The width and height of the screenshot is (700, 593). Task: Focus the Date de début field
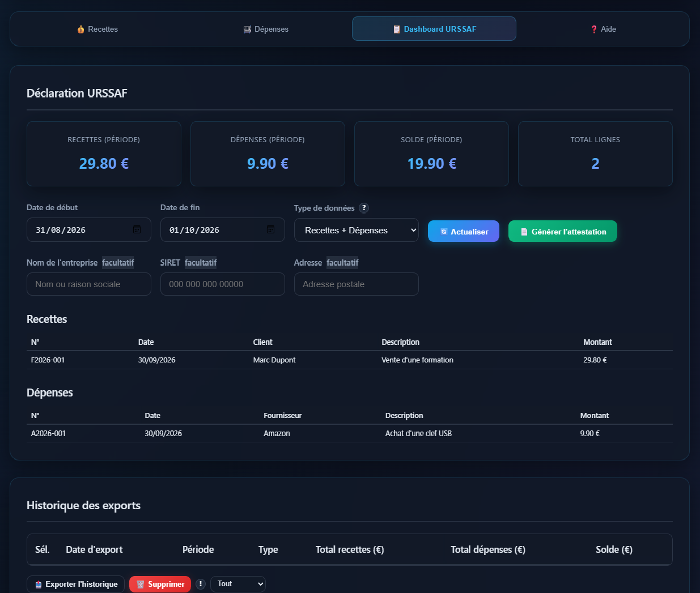click(89, 230)
